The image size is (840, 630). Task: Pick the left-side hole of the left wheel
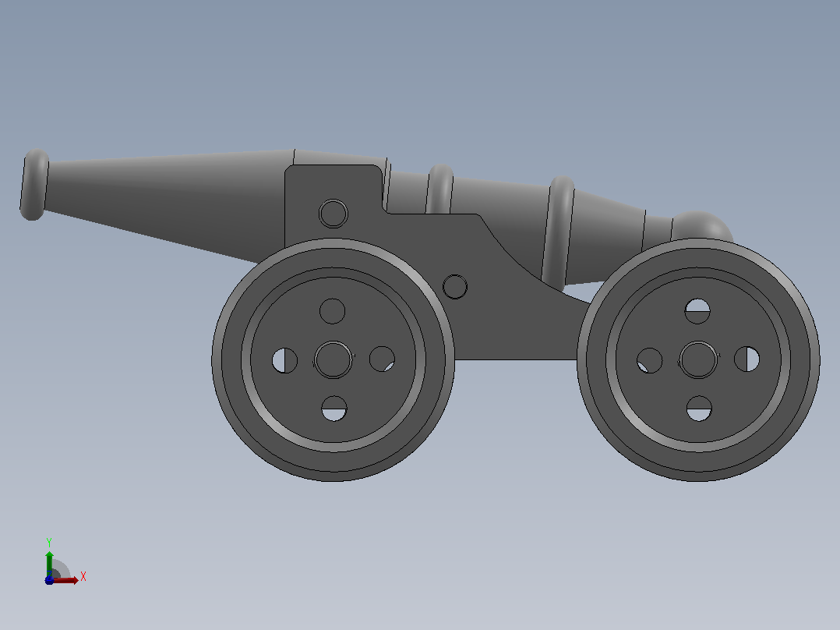tap(284, 360)
